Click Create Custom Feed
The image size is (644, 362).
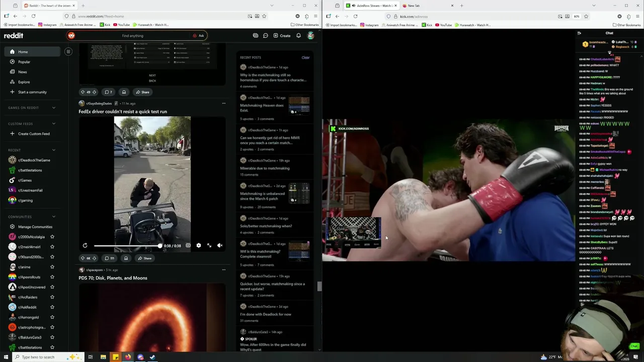point(32,134)
